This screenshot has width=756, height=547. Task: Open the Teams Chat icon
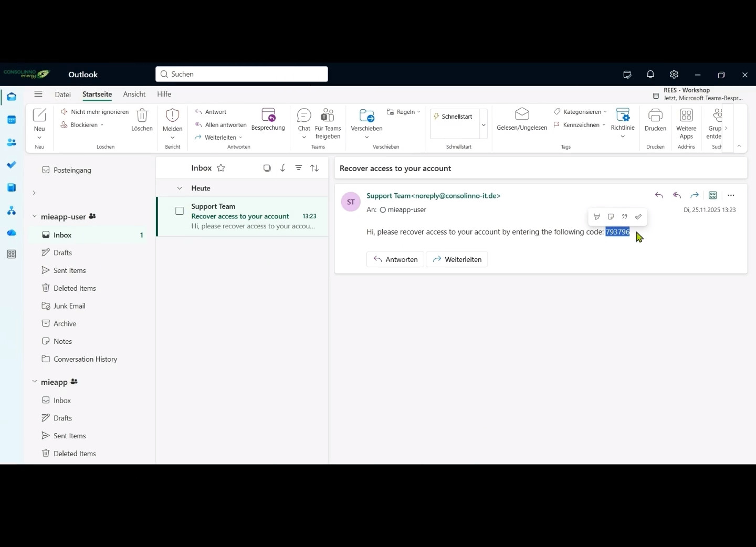304,115
